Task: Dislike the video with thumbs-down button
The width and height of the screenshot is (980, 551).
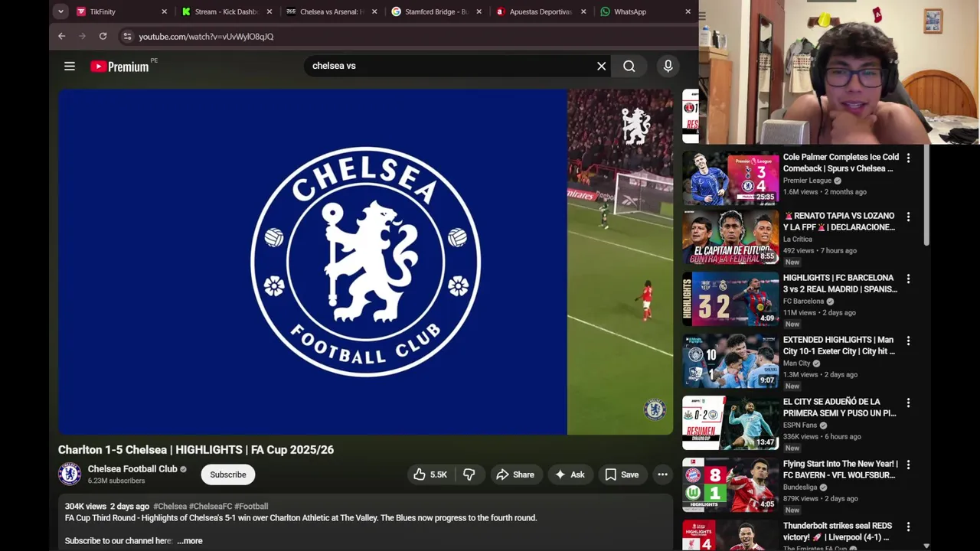Action: [x=469, y=474]
